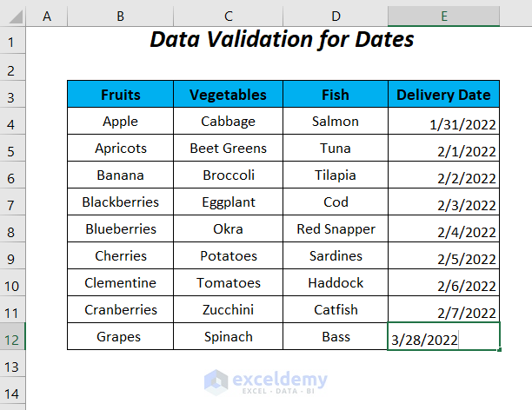This screenshot has width=532, height=410.
Task: Select column D header
Action: click(335, 16)
